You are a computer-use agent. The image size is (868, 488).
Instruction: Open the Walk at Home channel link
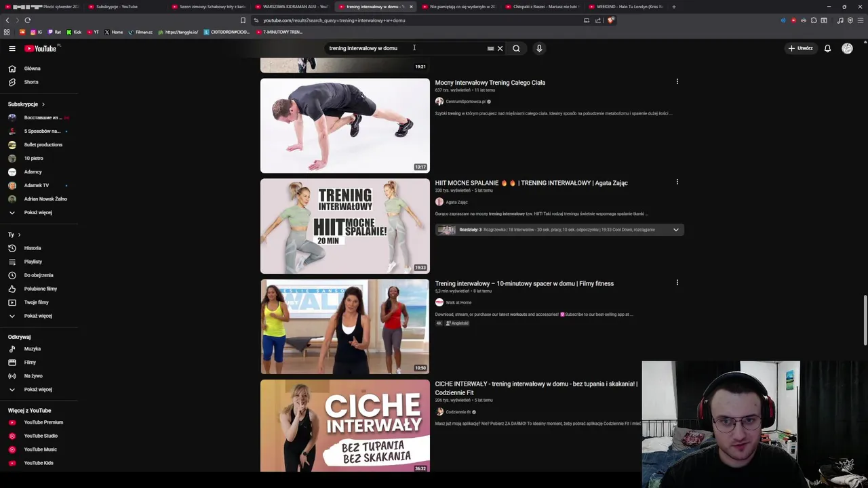[x=458, y=302]
